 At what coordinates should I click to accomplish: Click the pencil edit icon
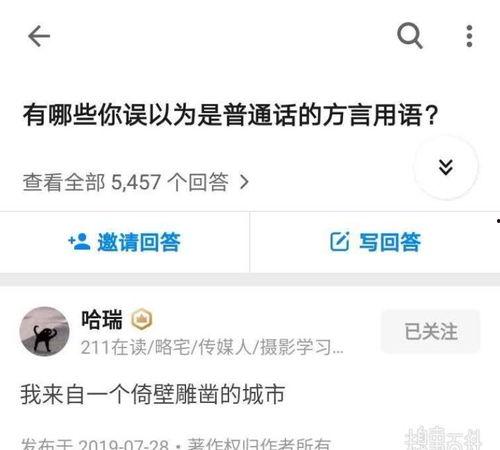[x=340, y=242]
